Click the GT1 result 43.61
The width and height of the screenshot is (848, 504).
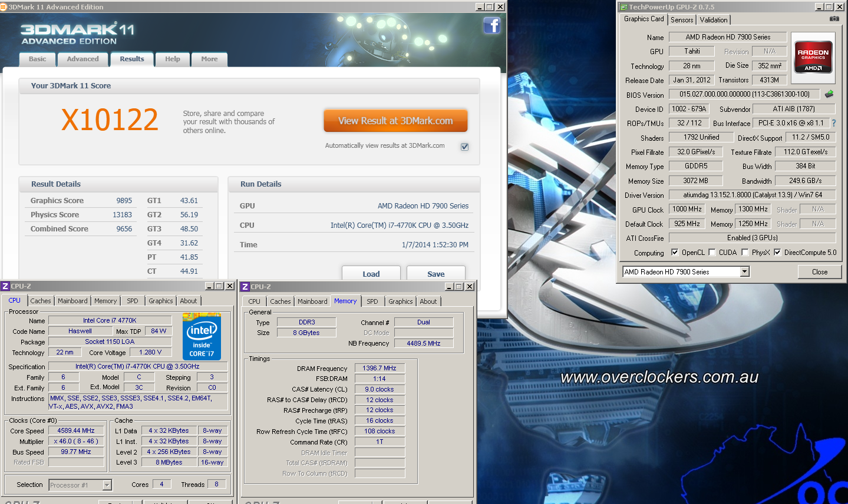click(x=189, y=201)
